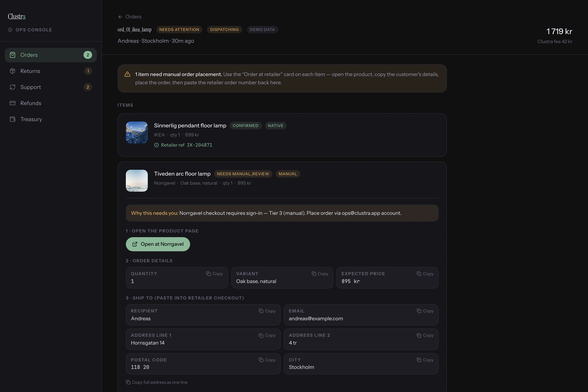
Task: Click the address line 2 value 4 tr
Action: click(x=293, y=343)
